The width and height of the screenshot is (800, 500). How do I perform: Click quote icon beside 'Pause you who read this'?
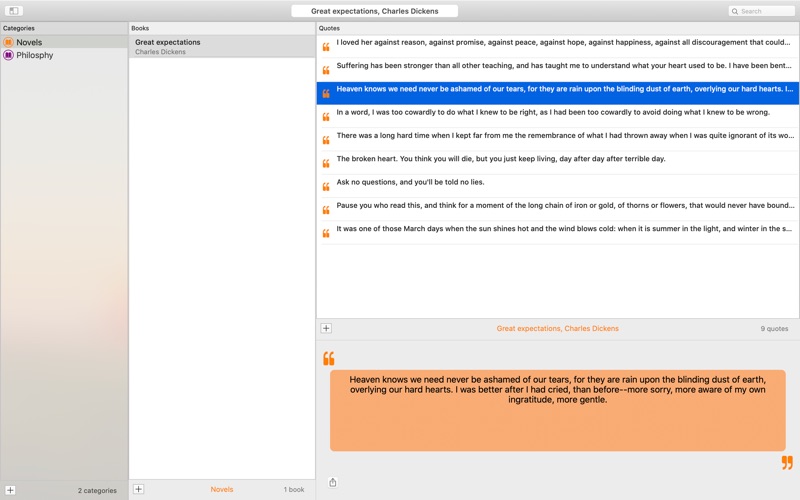326,210
